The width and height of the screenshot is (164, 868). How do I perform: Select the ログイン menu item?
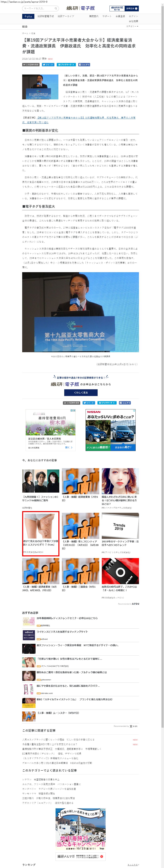(x=133, y=16)
